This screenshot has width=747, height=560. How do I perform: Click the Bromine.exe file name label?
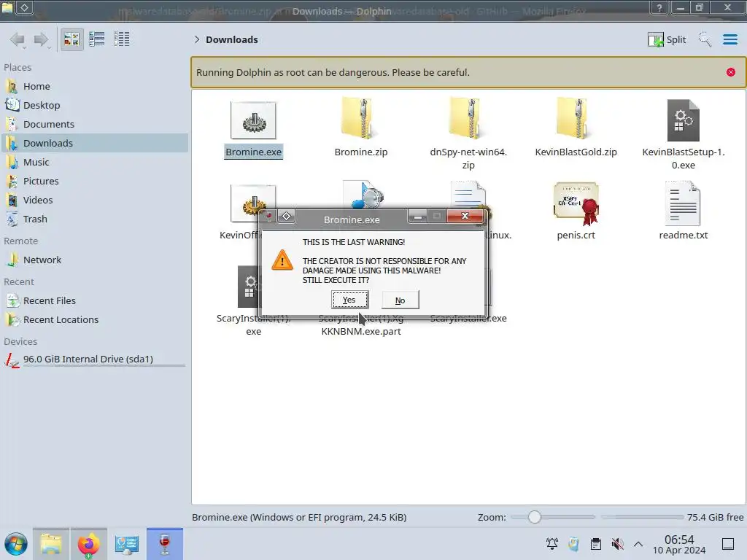(x=253, y=152)
